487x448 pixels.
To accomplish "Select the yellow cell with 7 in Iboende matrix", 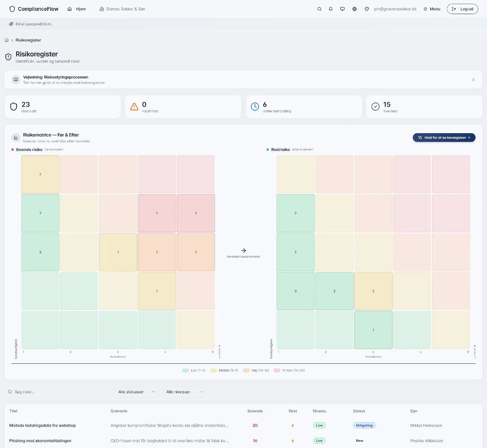I will coord(40,174).
